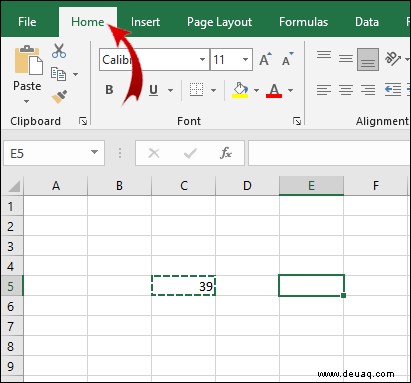The image size is (411, 383).
Task: Click into the formula bar
Action: pyautogui.click(x=329, y=153)
